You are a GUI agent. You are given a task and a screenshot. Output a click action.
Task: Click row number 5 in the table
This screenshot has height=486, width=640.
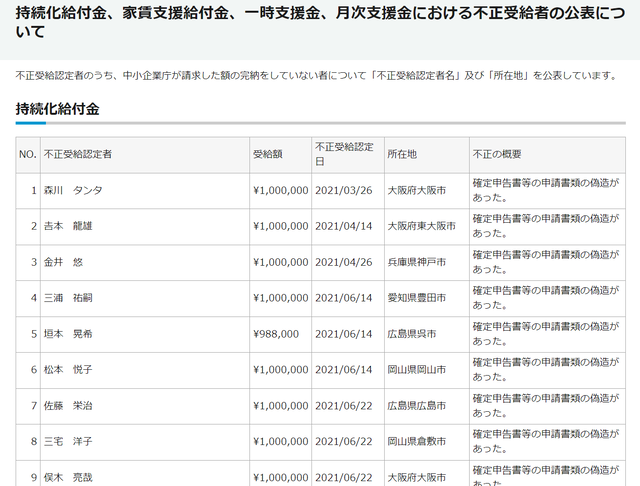click(x=34, y=334)
